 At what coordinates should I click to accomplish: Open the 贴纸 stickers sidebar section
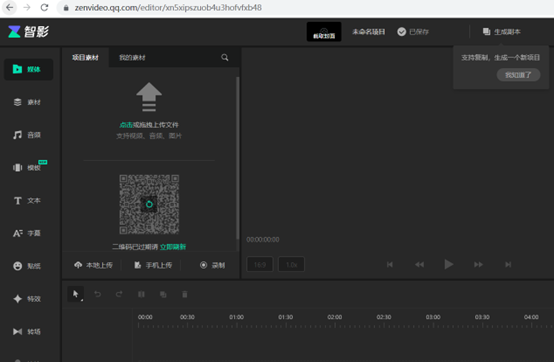tap(28, 266)
